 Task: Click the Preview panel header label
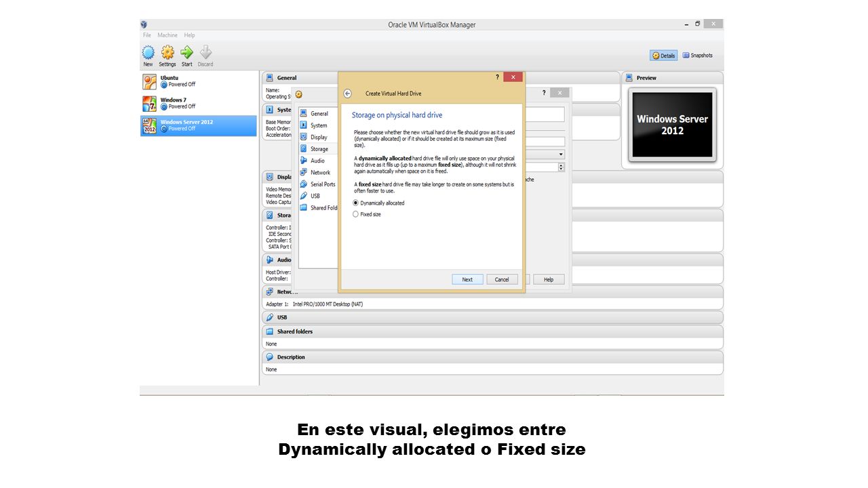pyautogui.click(x=646, y=78)
